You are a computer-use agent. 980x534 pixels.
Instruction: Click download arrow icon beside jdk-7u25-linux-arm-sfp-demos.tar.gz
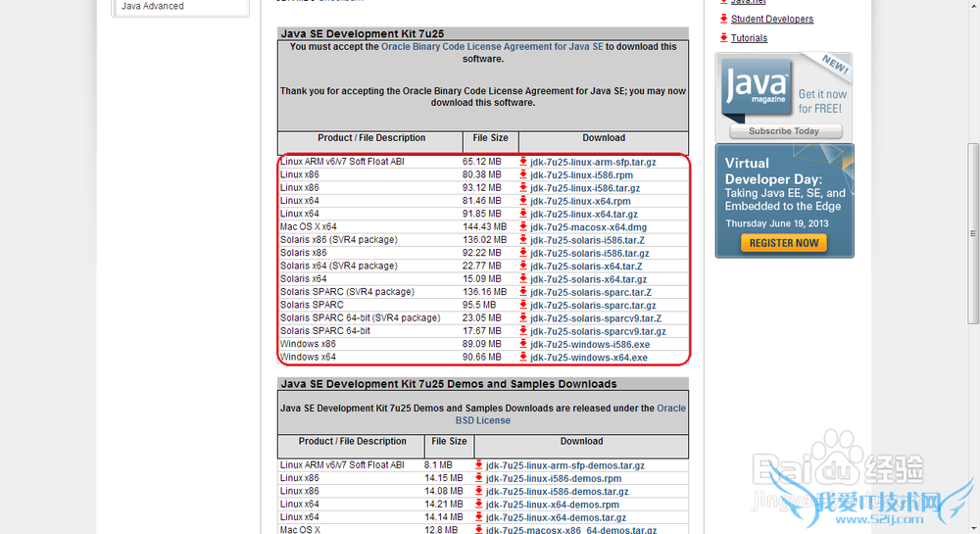(479, 464)
